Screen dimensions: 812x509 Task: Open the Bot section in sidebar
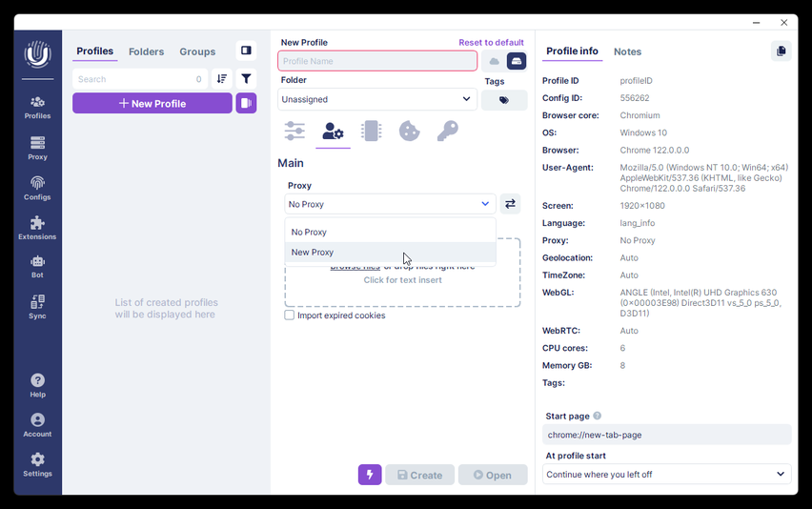pyautogui.click(x=37, y=267)
